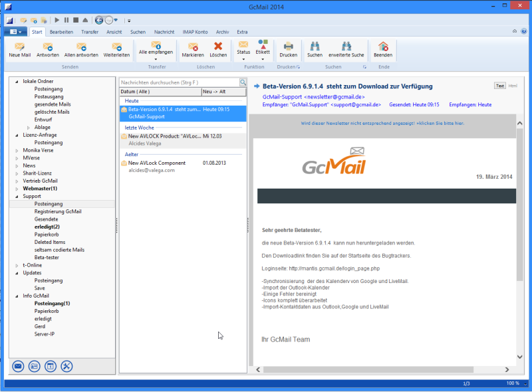Select the New AVLOCK Product message
The image size is (532, 392).
point(183,140)
